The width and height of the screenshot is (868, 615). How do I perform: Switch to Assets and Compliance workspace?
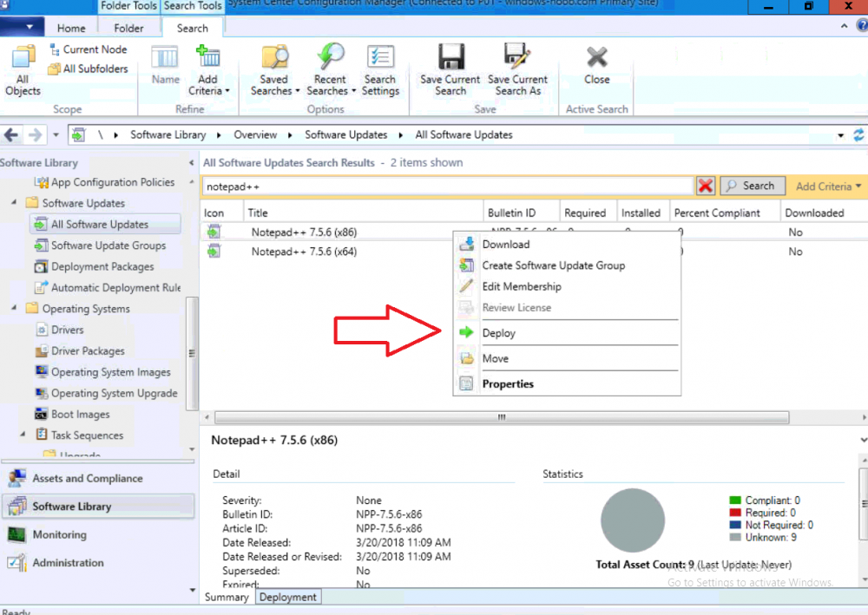tap(99, 479)
